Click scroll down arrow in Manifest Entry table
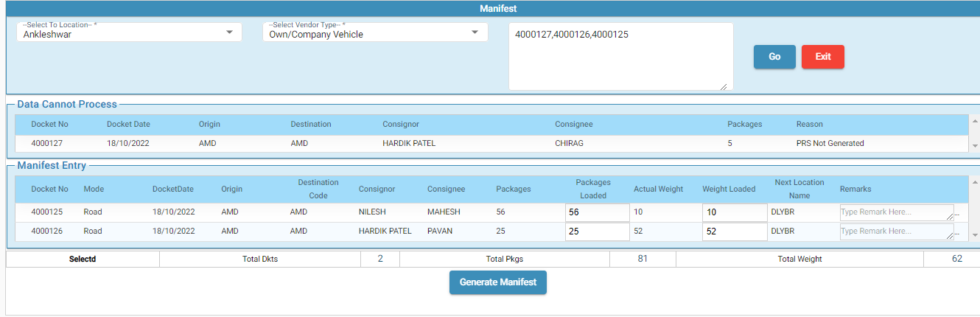Viewport: 980px width, 317px height. pyautogui.click(x=975, y=235)
